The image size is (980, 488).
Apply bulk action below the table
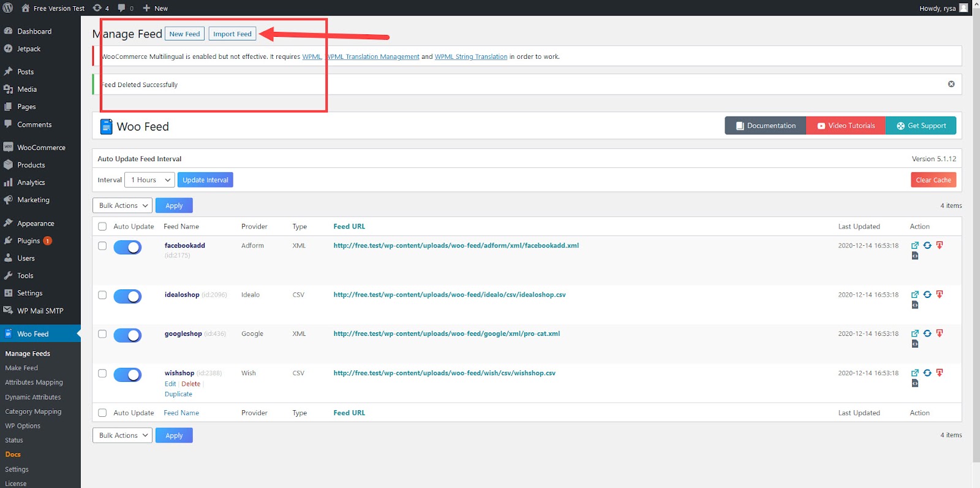coord(174,435)
